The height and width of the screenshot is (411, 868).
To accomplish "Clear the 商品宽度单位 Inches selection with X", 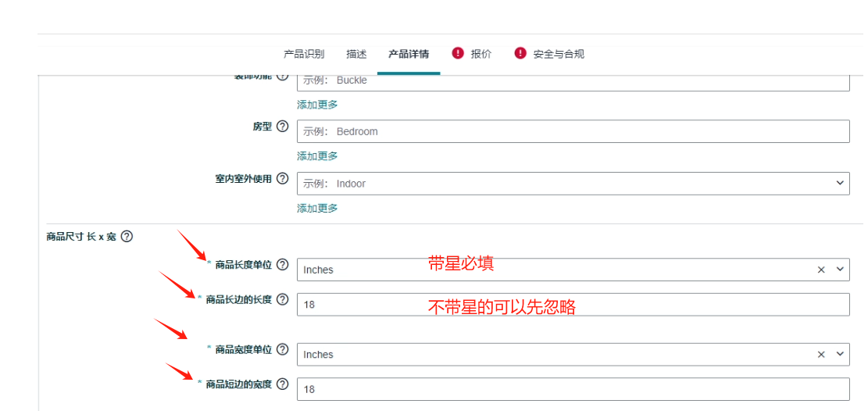I will [821, 355].
